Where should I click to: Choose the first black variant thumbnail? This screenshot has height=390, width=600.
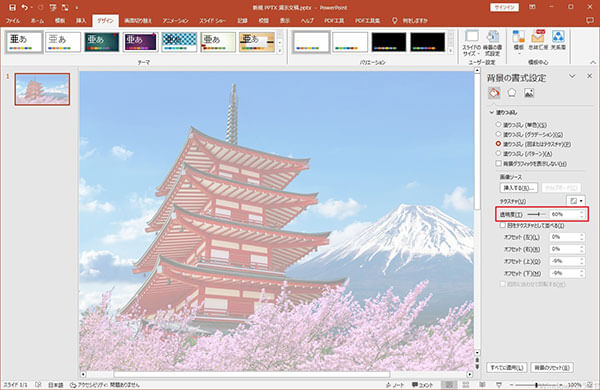click(x=389, y=42)
